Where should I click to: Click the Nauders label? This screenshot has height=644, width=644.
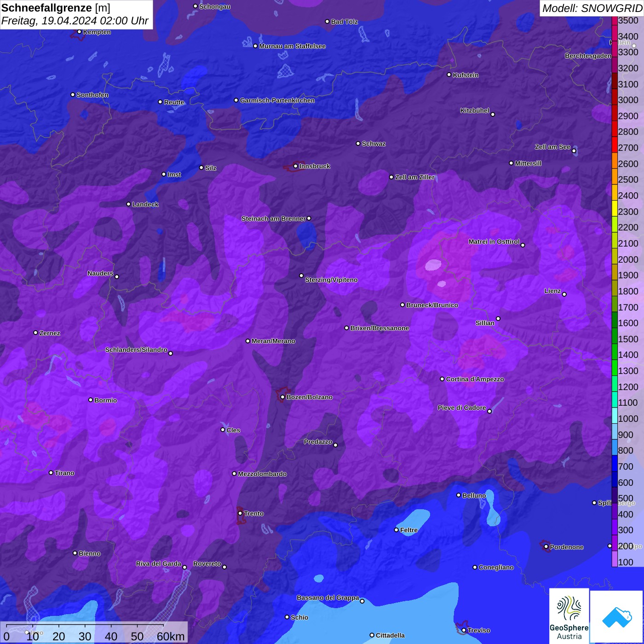(x=100, y=273)
